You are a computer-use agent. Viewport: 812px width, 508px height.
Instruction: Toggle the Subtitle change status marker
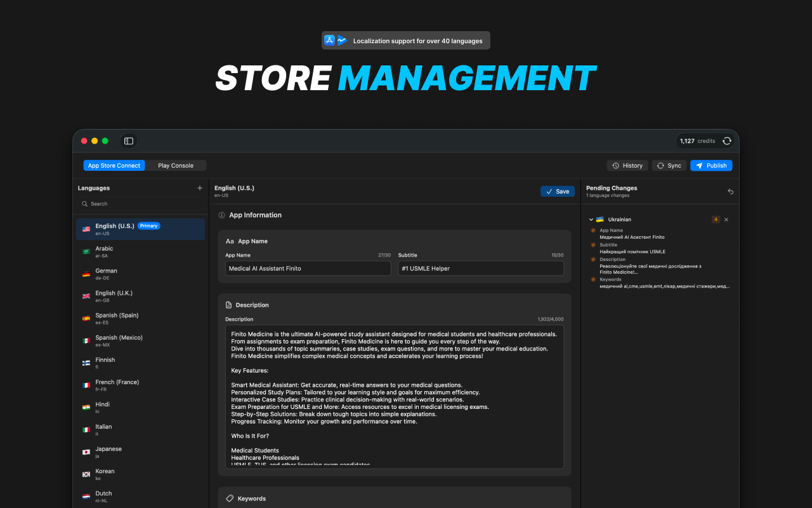click(x=593, y=244)
